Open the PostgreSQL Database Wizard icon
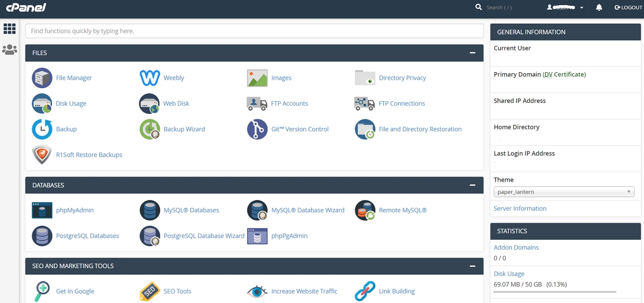This screenshot has height=303, width=644. point(150,236)
